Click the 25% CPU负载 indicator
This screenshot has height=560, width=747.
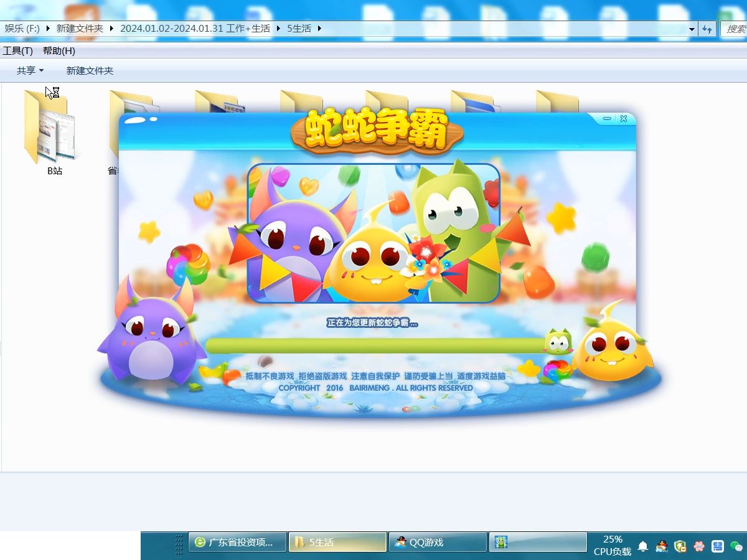click(x=613, y=545)
